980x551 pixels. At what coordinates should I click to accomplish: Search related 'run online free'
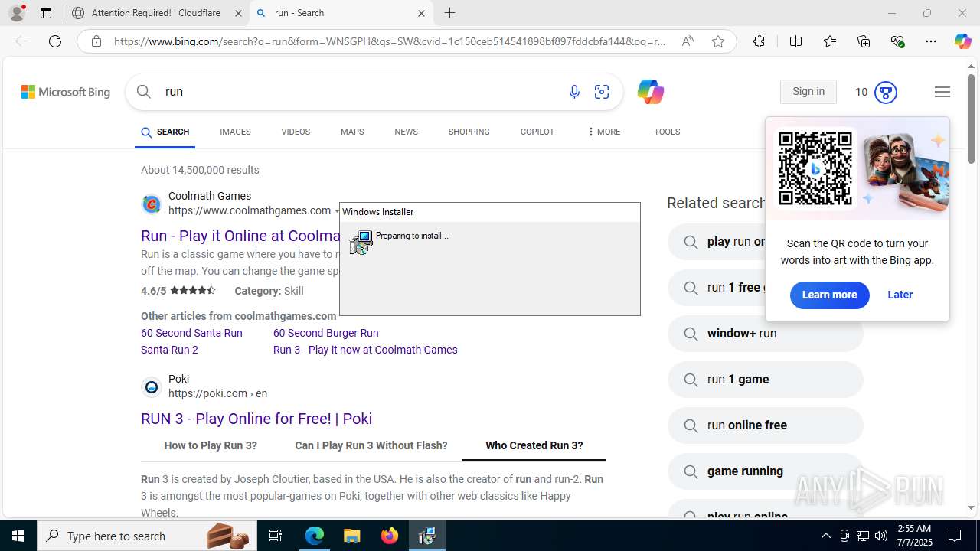tap(765, 425)
